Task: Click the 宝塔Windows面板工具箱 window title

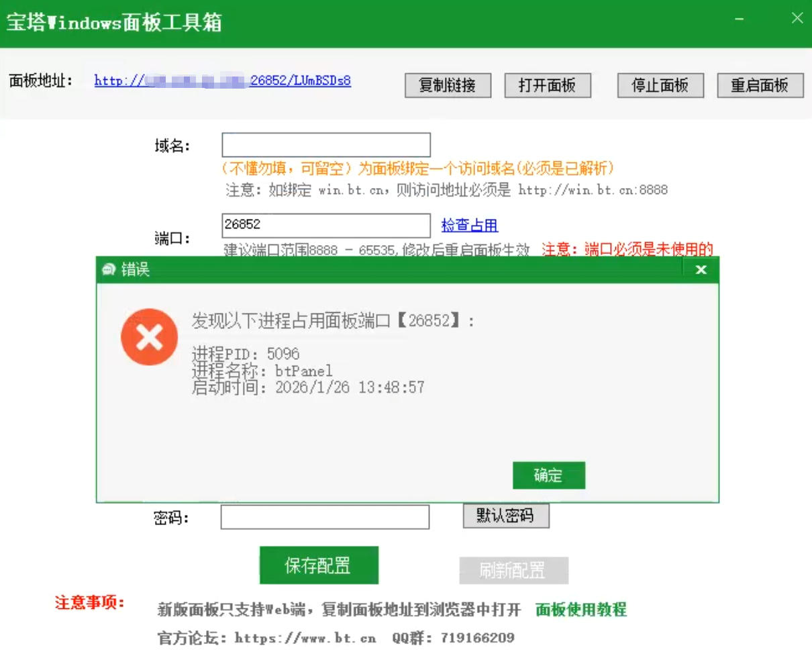Action: 114,22
